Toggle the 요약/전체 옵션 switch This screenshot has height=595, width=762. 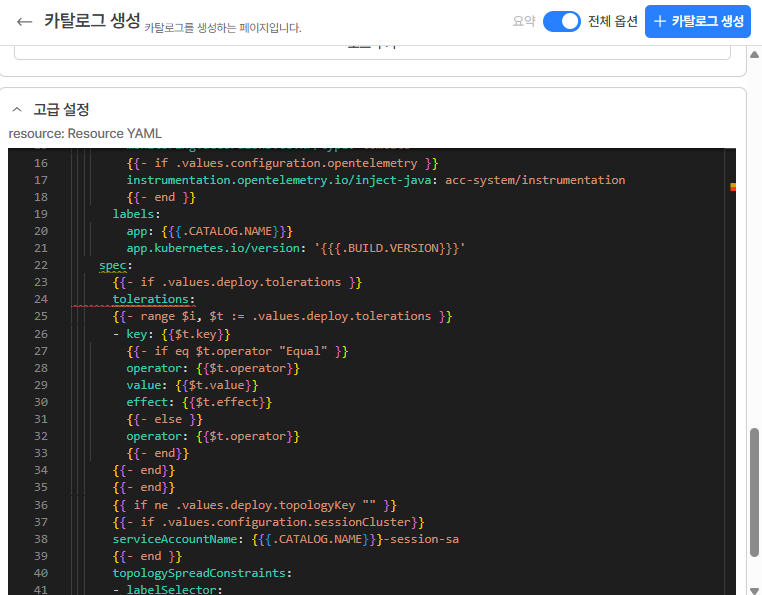pos(561,22)
